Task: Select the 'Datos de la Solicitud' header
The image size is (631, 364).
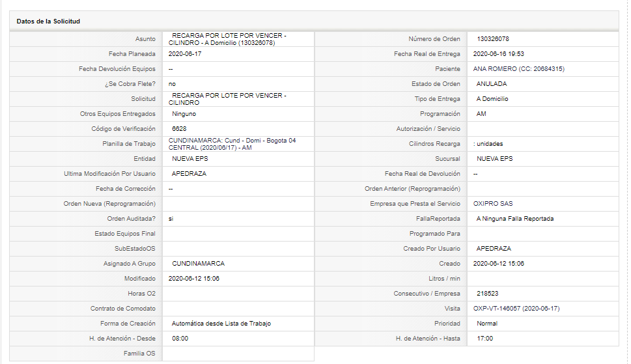Action: coord(48,21)
